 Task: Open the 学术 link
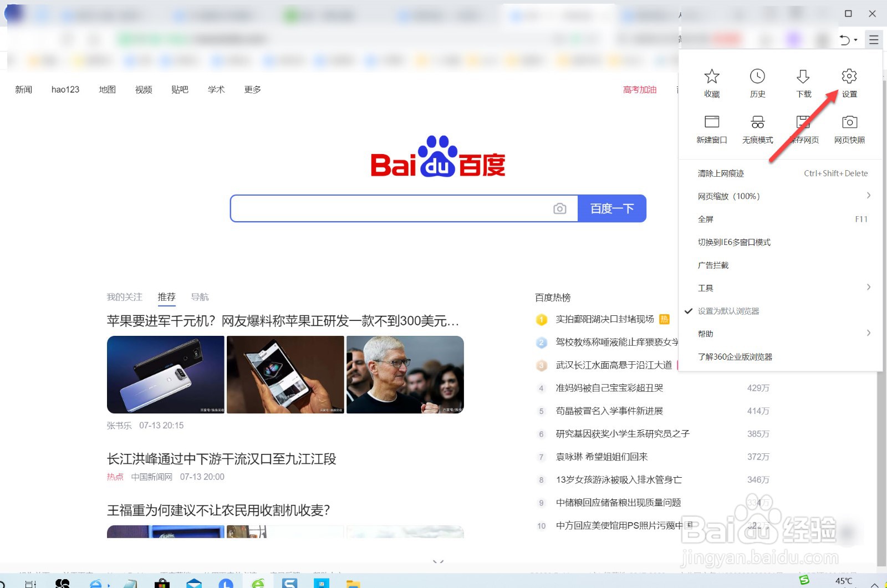[x=216, y=89]
